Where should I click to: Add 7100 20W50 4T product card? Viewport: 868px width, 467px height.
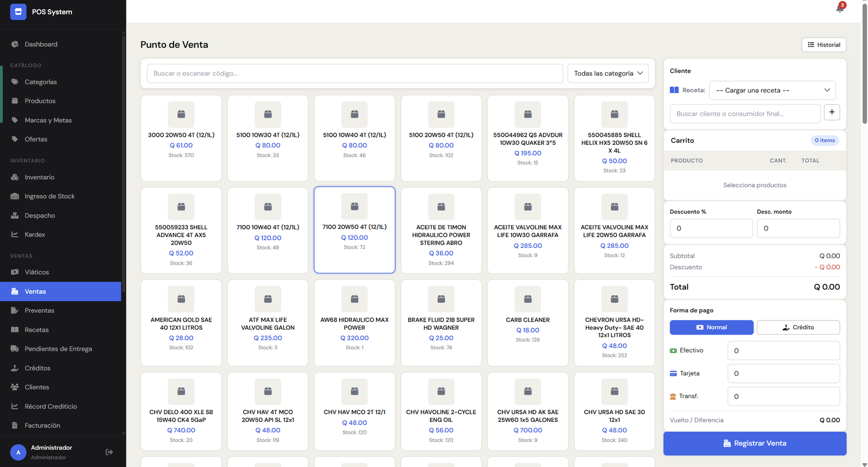355,230
